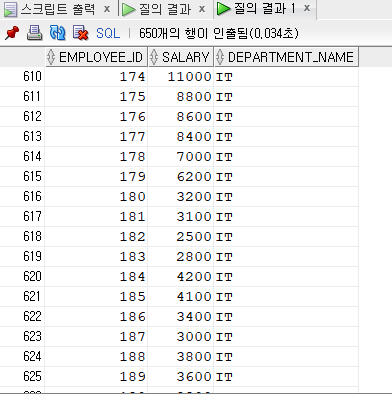Image resolution: width=392 pixels, height=394 pixels.
Task: Click employee ID cell 182
Action: tap(96, 237)
